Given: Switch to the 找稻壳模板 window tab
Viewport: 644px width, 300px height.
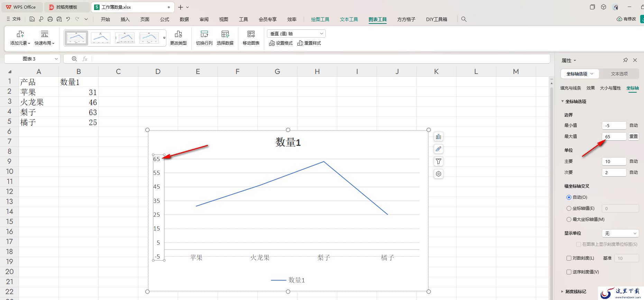Looking at the screenshot, I should pyautogui.click(x=67, y=7).
